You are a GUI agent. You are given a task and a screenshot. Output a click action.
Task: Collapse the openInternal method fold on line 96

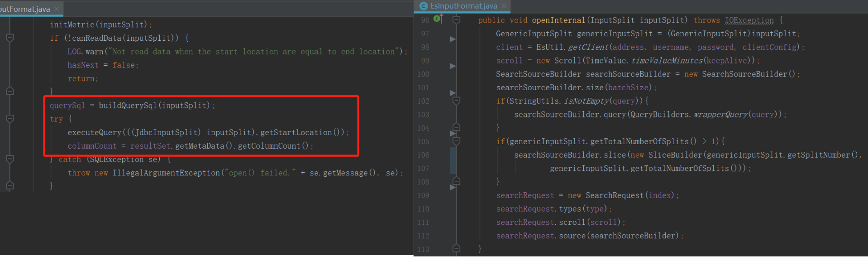(456, 20)
